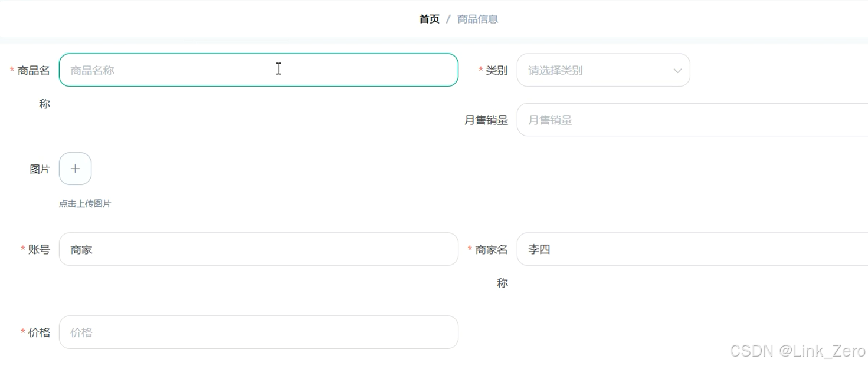
Task: Expand the category selector to choose a type
Action: click(x=602, y=70)
